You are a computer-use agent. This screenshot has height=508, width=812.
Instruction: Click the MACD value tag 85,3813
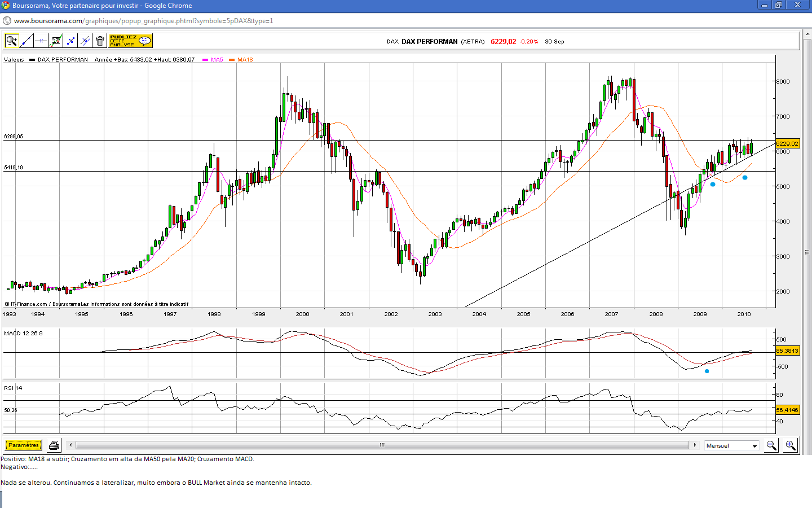pos(787,351)
